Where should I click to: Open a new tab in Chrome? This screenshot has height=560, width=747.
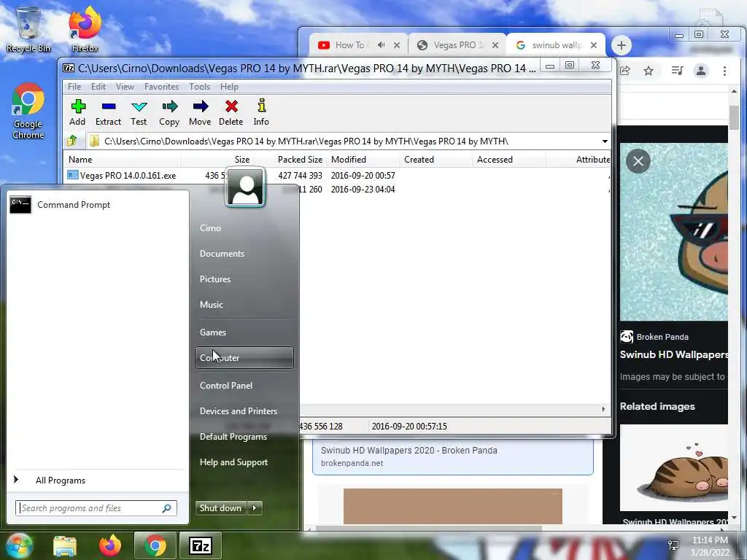point(622,45)
